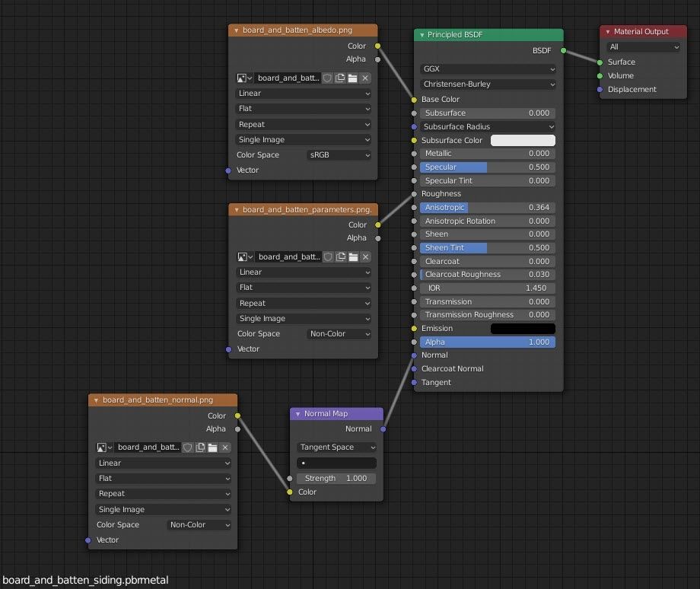Unlink image with X on parameters node
Viewport: 700px width, 589px height.
click(x=365, y=257)
